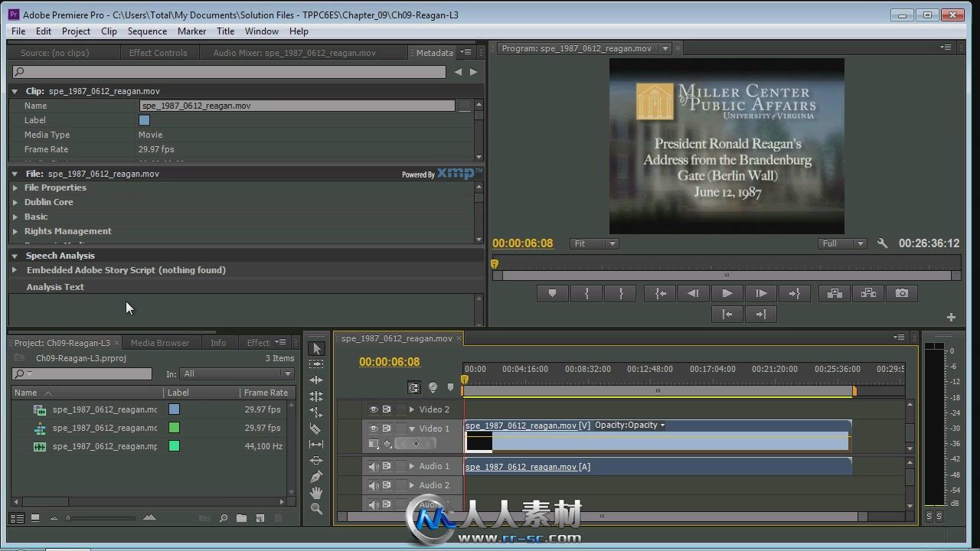Switch to Media Browser tab
This screenshot has height=551, width=980.
(x=159, y=343)
